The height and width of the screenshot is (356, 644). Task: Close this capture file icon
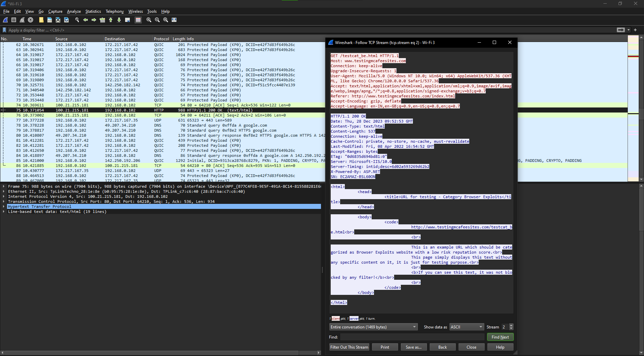(x=58, y=20)
